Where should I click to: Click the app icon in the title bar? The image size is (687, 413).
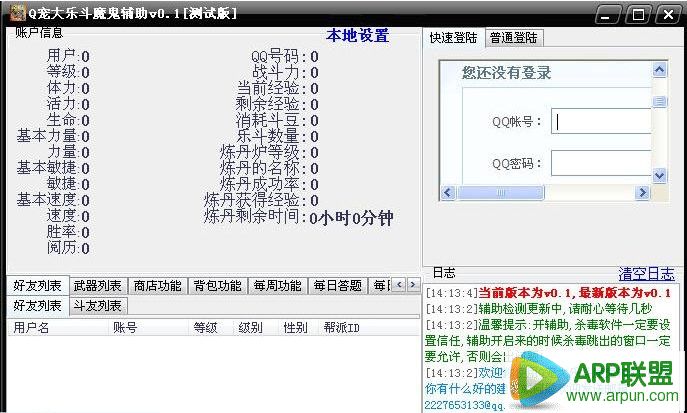(x=18, y=13)
